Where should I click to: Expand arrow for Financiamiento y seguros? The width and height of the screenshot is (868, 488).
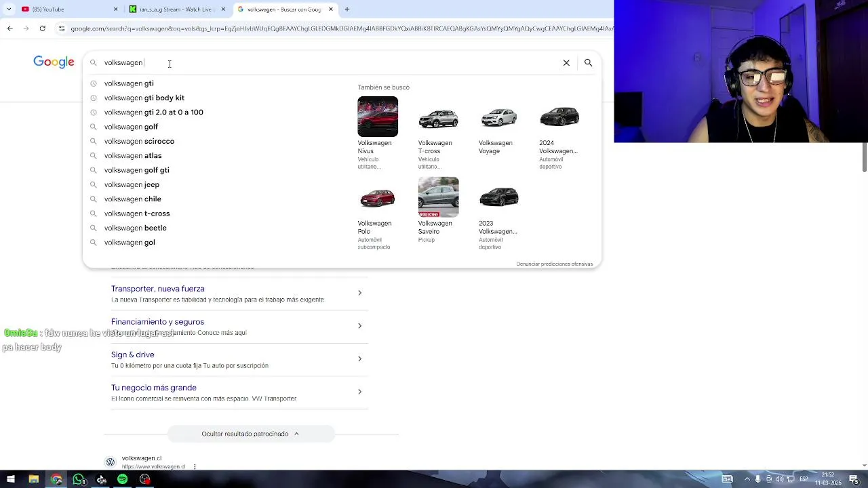tap(359, 326)
